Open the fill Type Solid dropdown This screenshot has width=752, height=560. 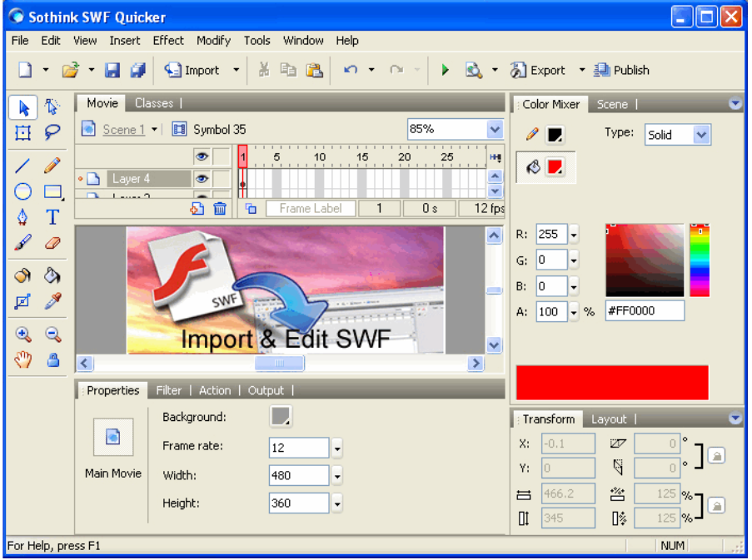[702, 135]
